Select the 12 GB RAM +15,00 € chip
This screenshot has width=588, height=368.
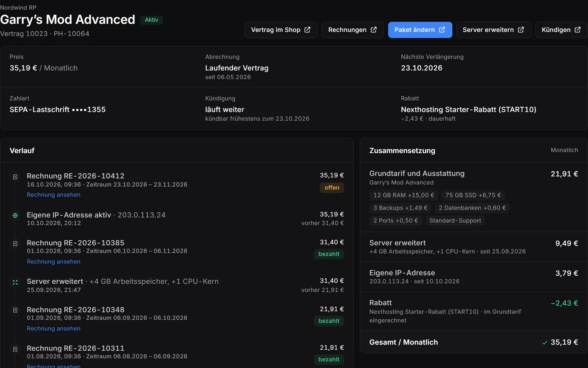(x=404, y=195)
